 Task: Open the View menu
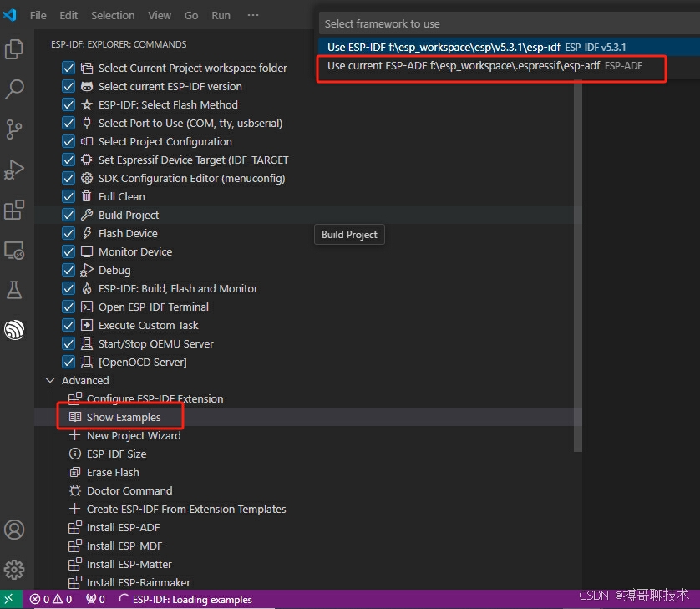click(x=160, y=15)
